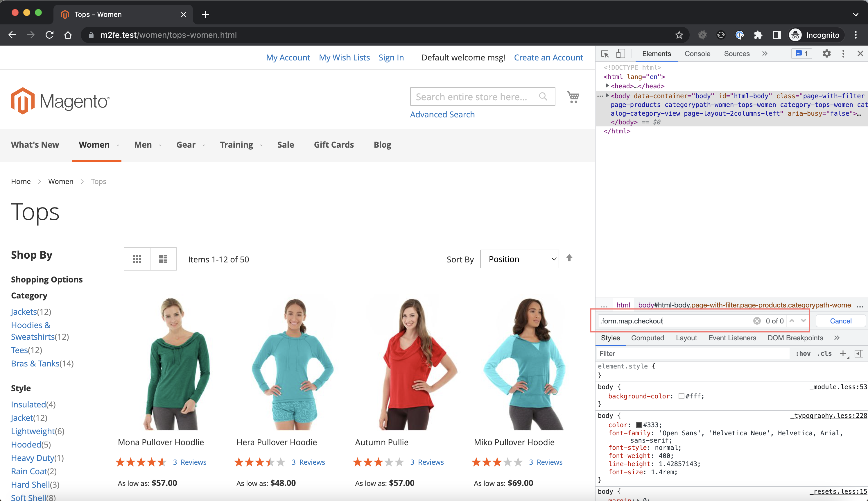
Task: Toggle the computed styles sidebar pane
Action: coord(859,353)
